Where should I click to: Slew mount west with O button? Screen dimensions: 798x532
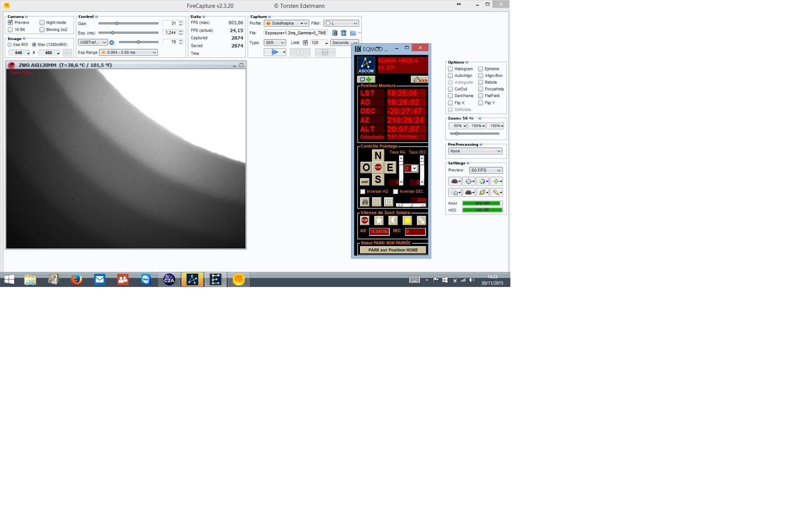pyautogui.click(x=366, y=167)
